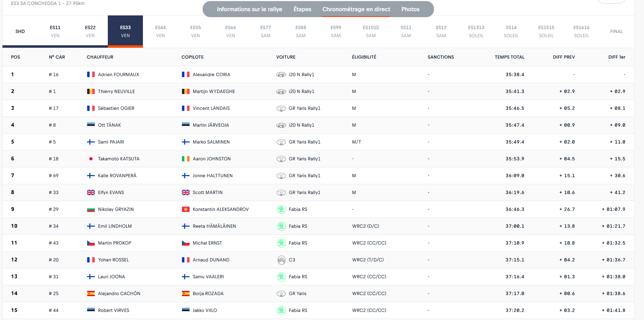Image resolution: width=644 pixels, height=320 pixels.
Task: Click the Skoda logo in Nikolay Gryazin's row
Action: click(281, 209)
